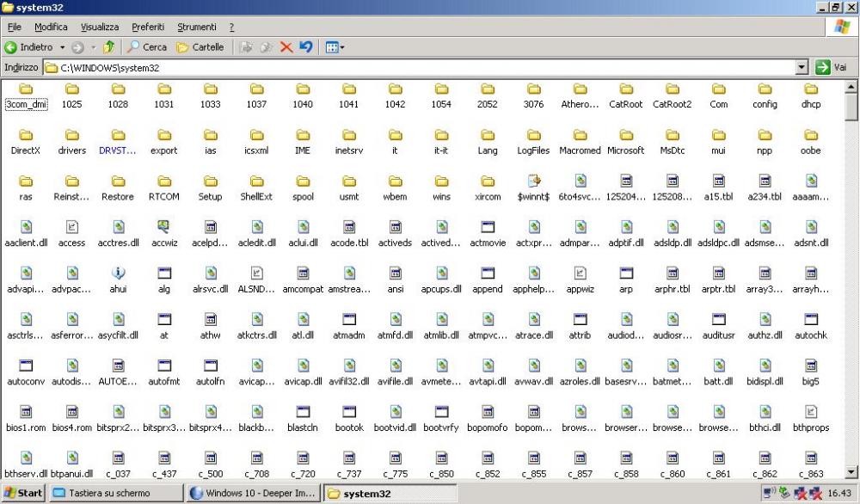Select the drivers folder
The image size is (860, 504).
pos(71,135)
